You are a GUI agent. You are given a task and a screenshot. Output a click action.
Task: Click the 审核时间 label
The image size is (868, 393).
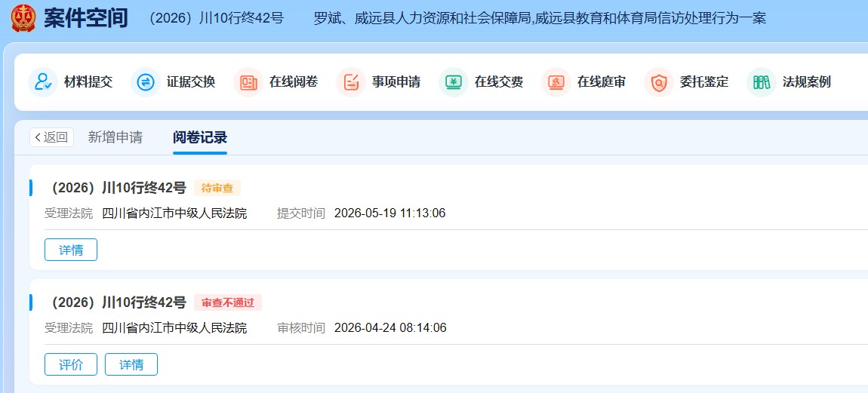(x=301, y=327)
